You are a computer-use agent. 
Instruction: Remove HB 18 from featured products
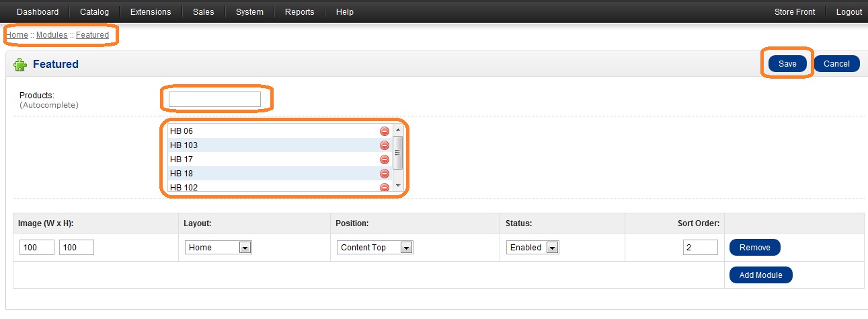click(x=385, y=174)
